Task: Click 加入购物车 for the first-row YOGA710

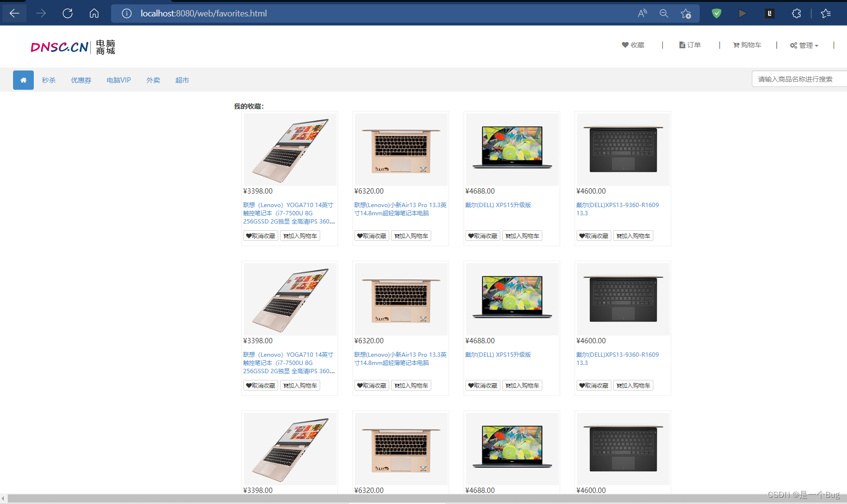Action: (300, 236)
